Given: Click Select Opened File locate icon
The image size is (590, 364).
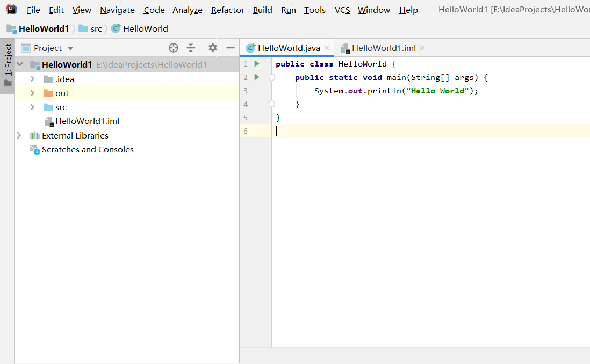Looking at the screenshot, I should 174,48.
